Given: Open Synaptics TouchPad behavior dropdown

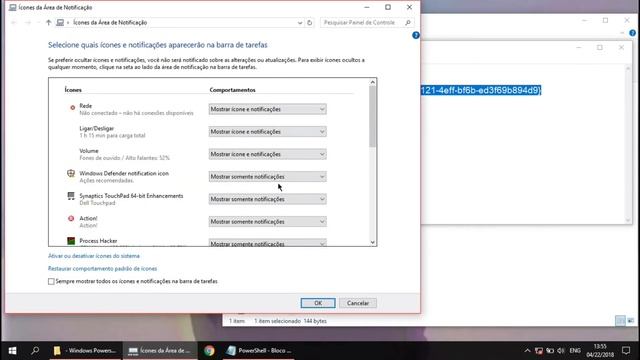Looking at the screenshot, I should click(x=267, y=199).
